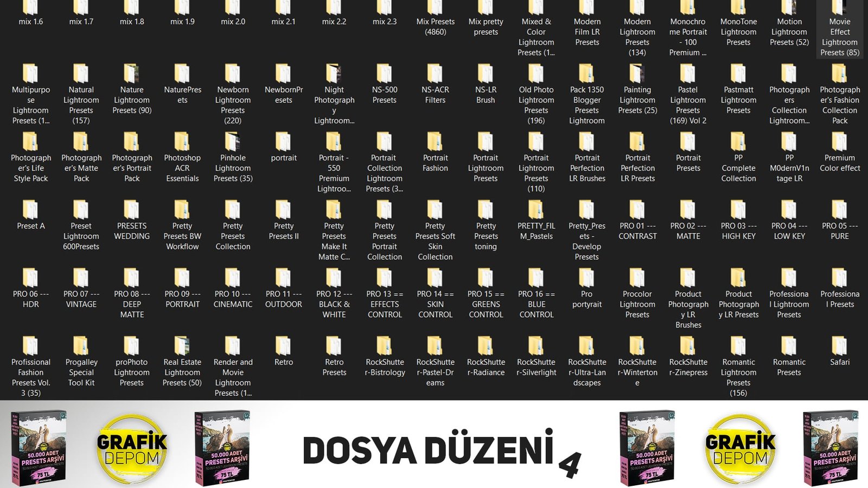Select the PRO 06 --- HDR folder

pyautogui.click(x=30, y=288)
